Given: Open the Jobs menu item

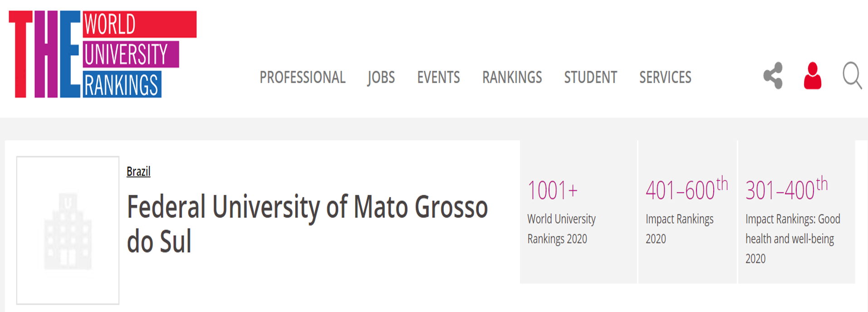Looking at the screenshot, I should [381, 78].
